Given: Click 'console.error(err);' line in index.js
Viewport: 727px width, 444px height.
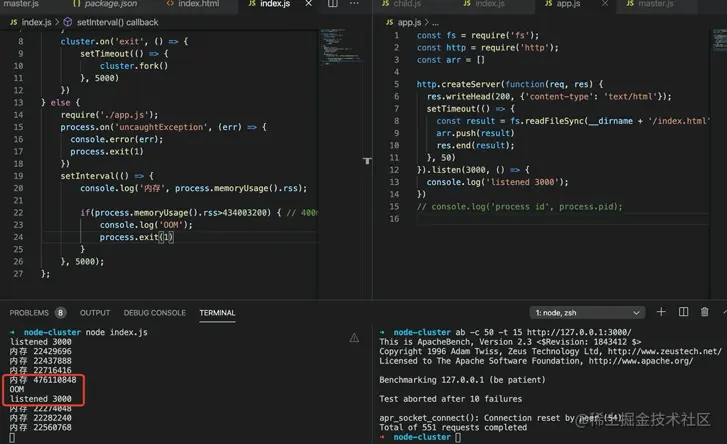Looking at the screenshot, I should (116, 140).
